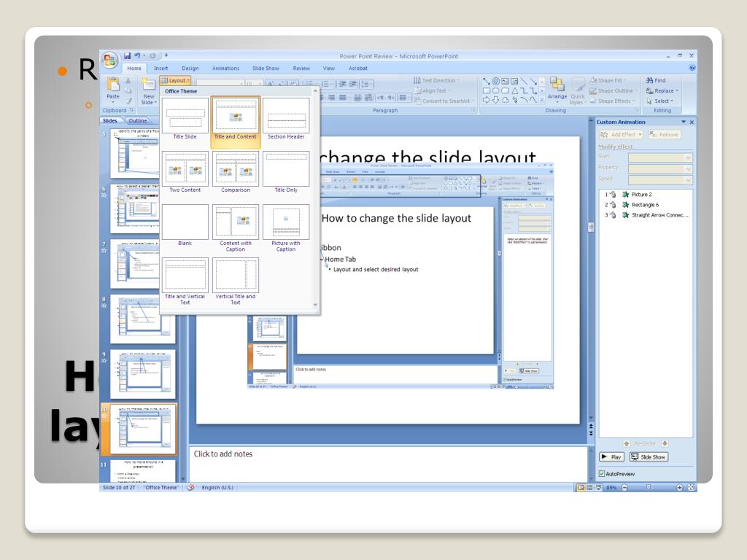
Task: Fit slide to current window icon
Action: [x=691, y=488]
